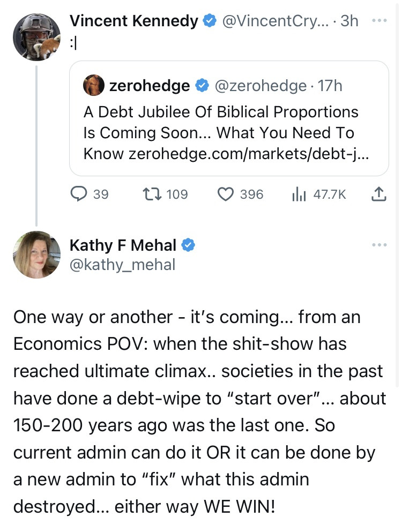Tap zerohedge's small avatar in quoted tweet
The image size is (402, 532).
[94, 86]
